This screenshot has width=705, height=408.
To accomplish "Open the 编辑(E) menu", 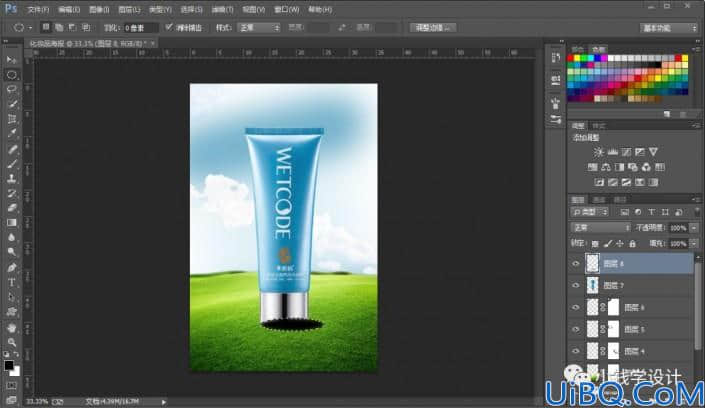I will (69, 9).
